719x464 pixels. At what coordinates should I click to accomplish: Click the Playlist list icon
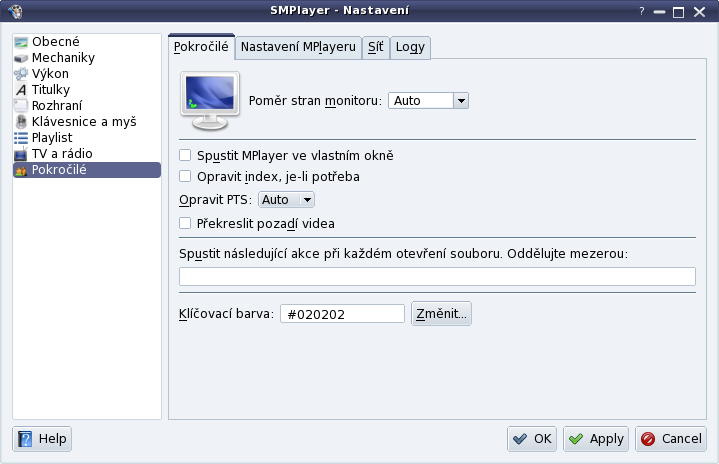click(21, 138)
